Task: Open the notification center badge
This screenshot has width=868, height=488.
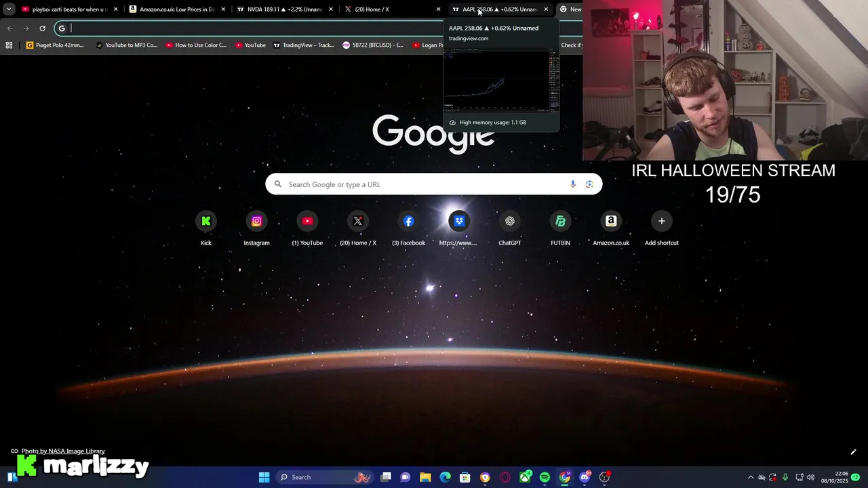Action: [x=856, y=477]
